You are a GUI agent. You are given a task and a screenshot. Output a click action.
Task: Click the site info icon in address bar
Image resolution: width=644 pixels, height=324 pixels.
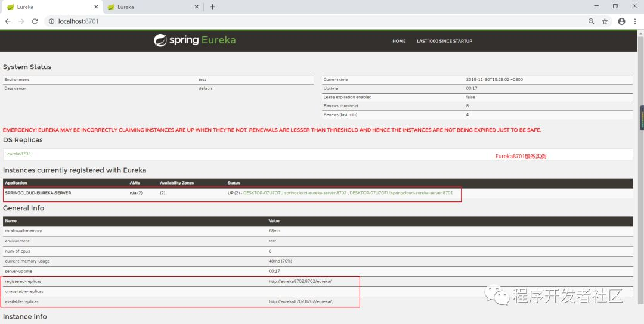tap(52, 21)
